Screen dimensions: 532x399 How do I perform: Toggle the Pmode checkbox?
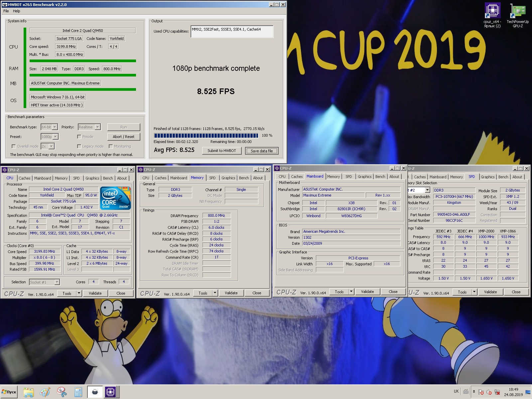coord(79,137)
